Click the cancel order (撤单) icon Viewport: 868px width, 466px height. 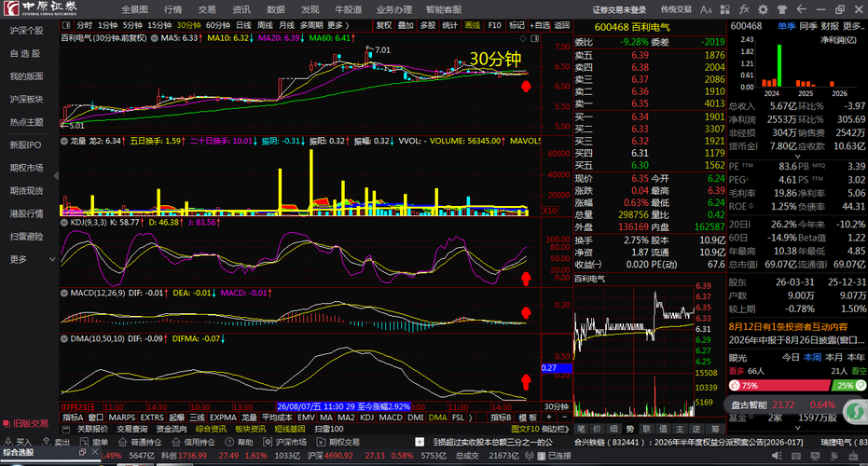pos(84,442)
